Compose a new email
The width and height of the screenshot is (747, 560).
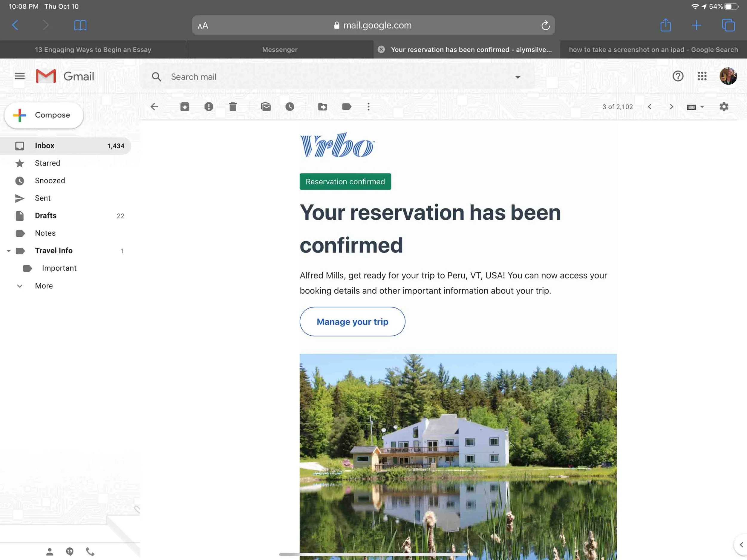click(x=44, y=115)
